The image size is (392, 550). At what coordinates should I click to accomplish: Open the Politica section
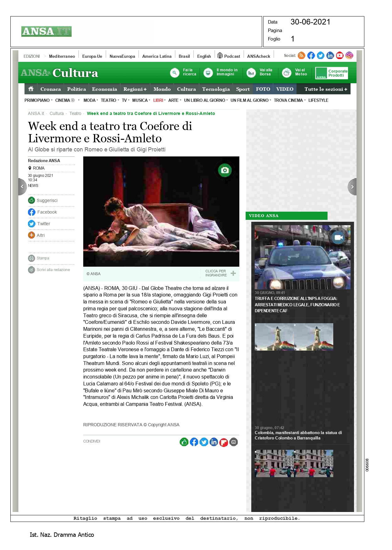pyautogui.click(x=76, y=89)
